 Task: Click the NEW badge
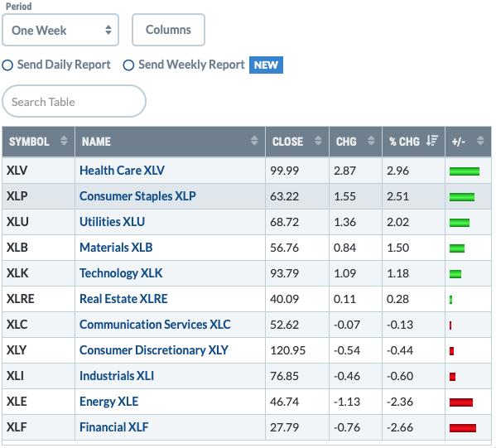(266, 65)
